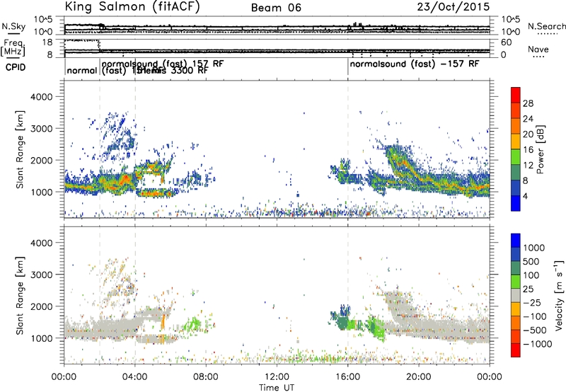Click the '4000' tick on power panel axis
This screenshot has width=566, height=392.
[41, 97]
